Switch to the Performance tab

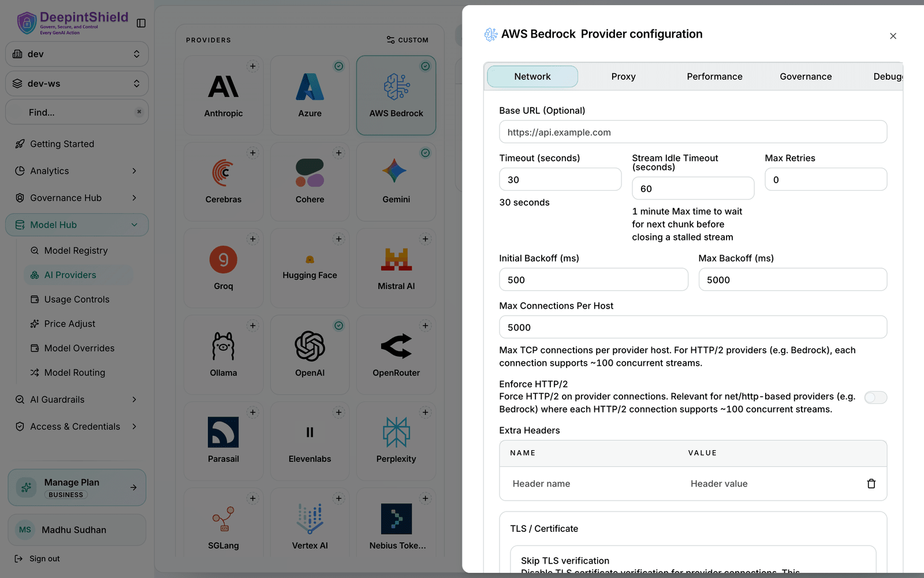714,76
